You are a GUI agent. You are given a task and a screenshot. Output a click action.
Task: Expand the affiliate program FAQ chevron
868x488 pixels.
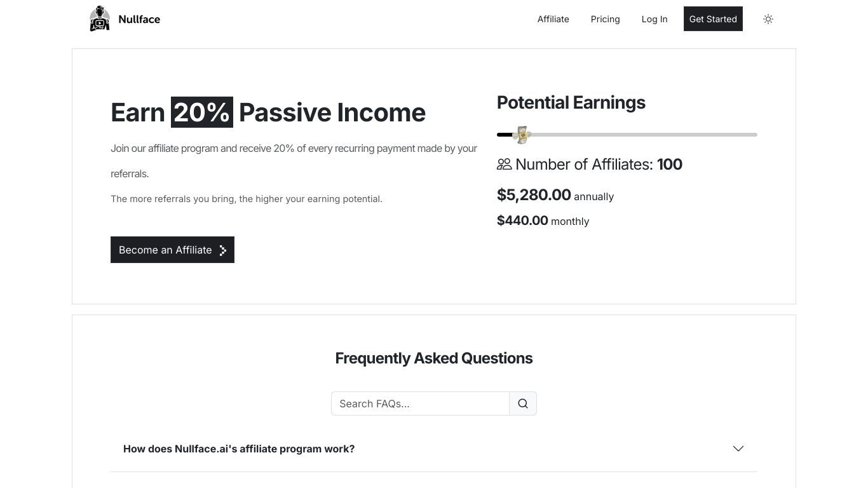pyautogui.click(x=738, y=449)
